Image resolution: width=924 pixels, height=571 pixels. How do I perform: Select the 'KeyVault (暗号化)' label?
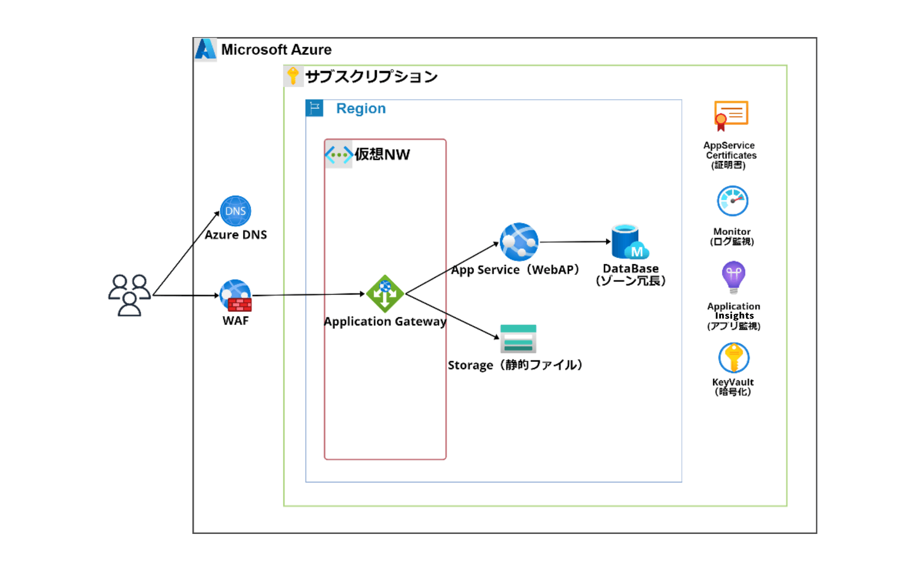point(733,387)
